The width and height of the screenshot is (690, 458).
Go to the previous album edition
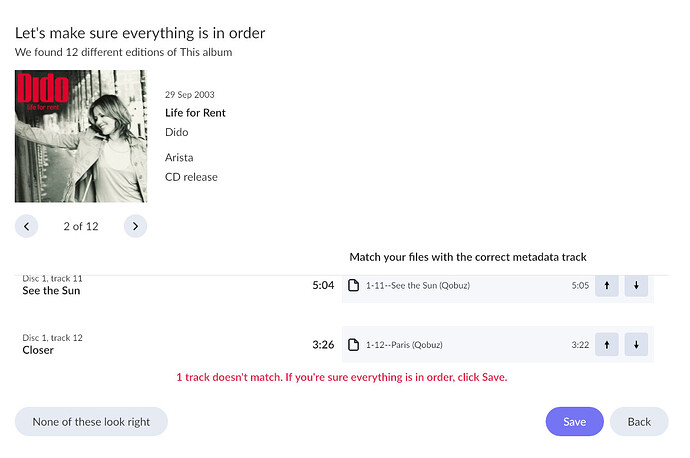point(27,226)
